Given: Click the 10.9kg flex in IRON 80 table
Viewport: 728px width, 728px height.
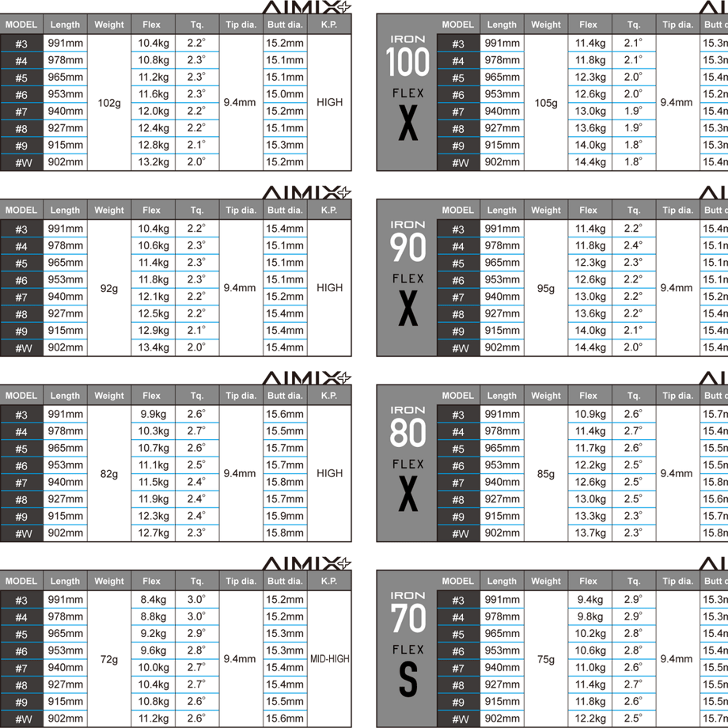Looking at the screenshot, I should pos(590,414).
